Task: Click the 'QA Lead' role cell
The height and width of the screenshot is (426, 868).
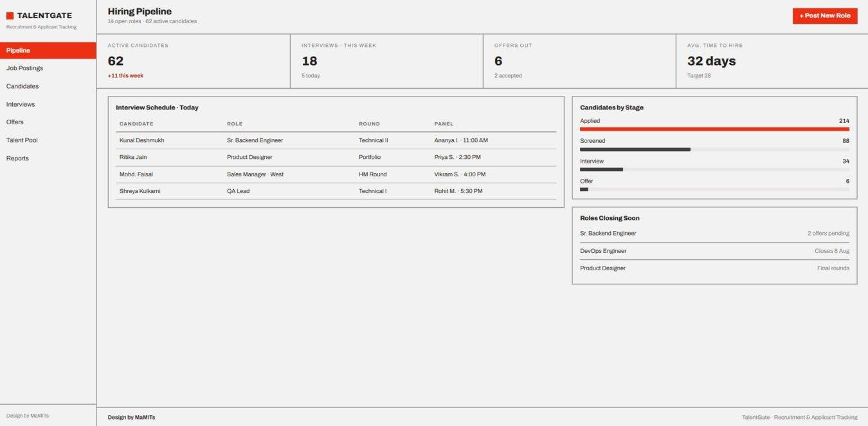Action: click(x=238, y=191)
